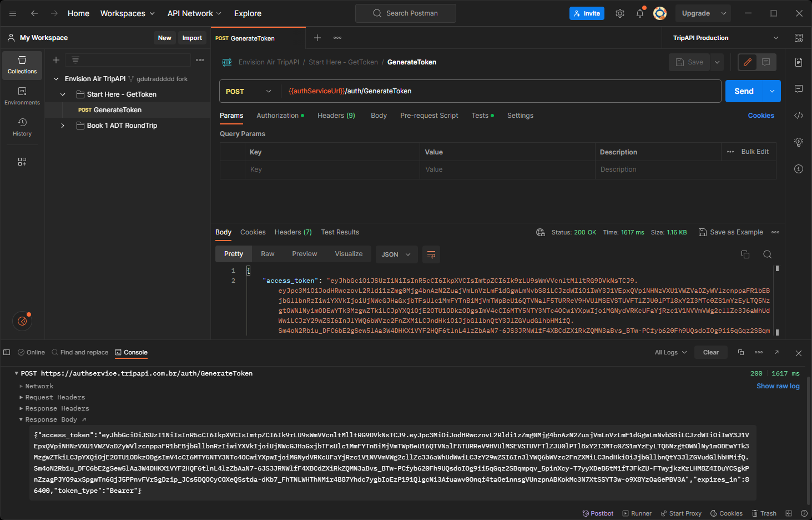Click the notifications bell icon
The height and width of the screenshot is (520, 812).
tap(640, 13)
